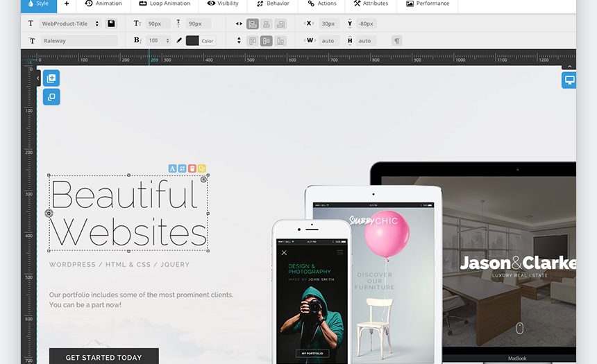Click the Color label button
Image resolution: width=597 pixels, height=364 pixels.
[208, 41]
